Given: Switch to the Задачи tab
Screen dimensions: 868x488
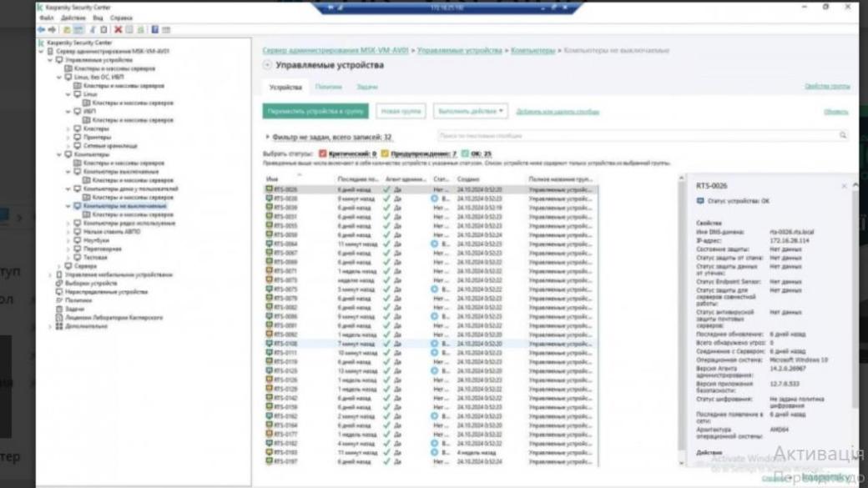Looking at the screenshot, I should coord(367,87).
